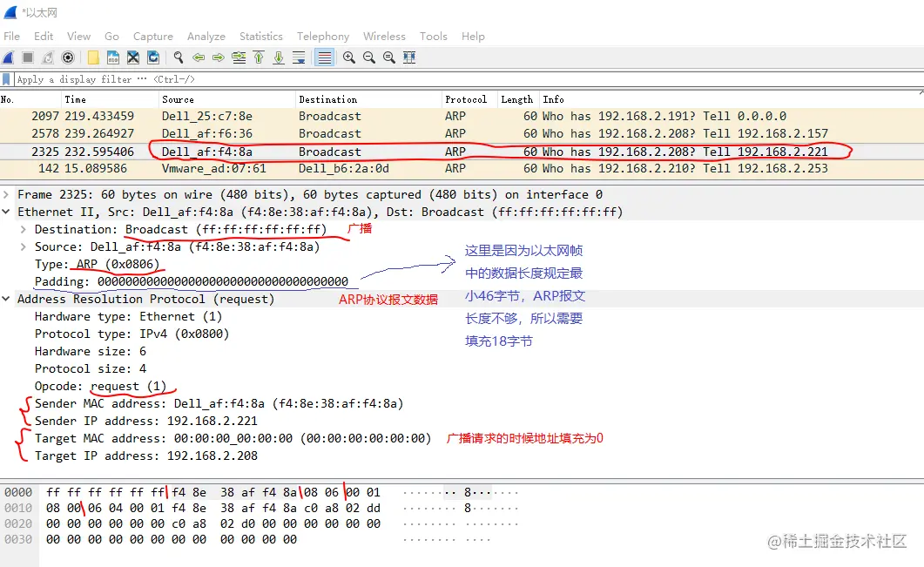Click into the display filter field

point(469,79)
